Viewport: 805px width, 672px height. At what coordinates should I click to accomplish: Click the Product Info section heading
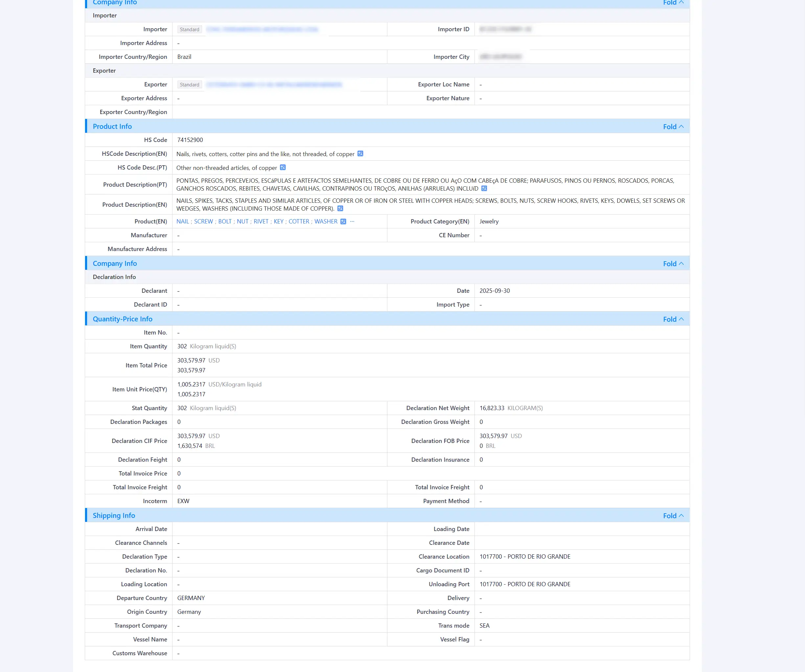[x=112, y=127]
